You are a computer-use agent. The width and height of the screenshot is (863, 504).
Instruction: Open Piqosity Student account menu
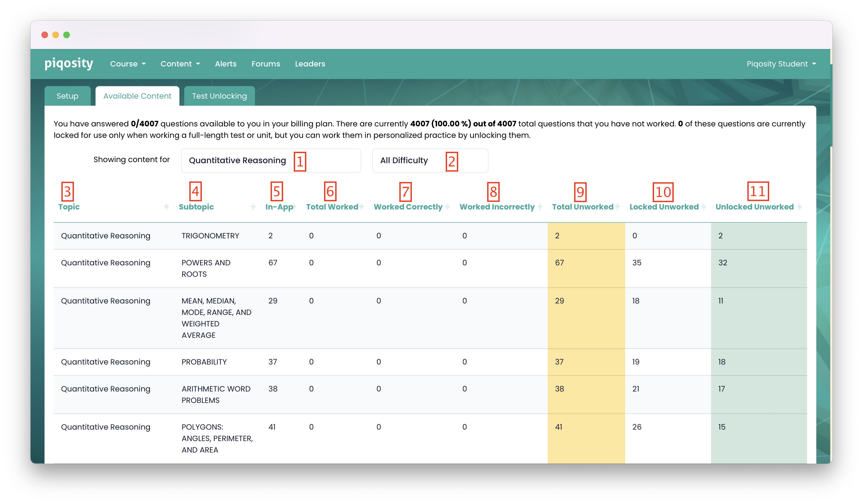pos(781,64)
